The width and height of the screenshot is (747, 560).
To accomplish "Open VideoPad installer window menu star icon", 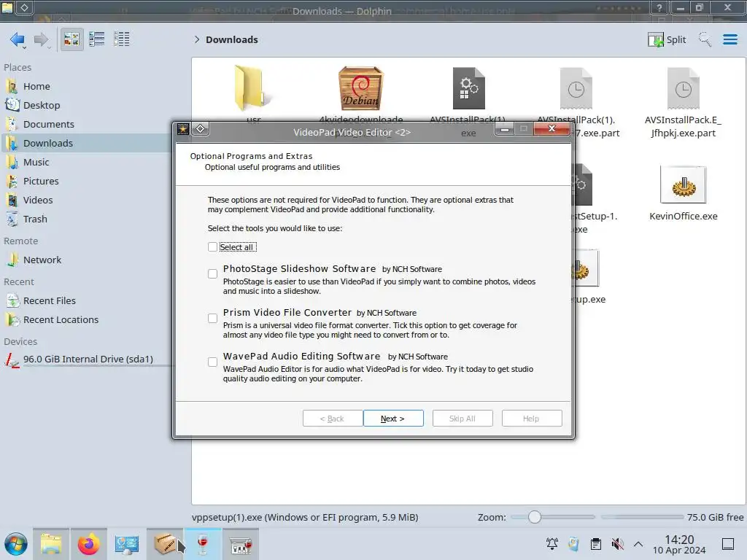I will 183,128.
